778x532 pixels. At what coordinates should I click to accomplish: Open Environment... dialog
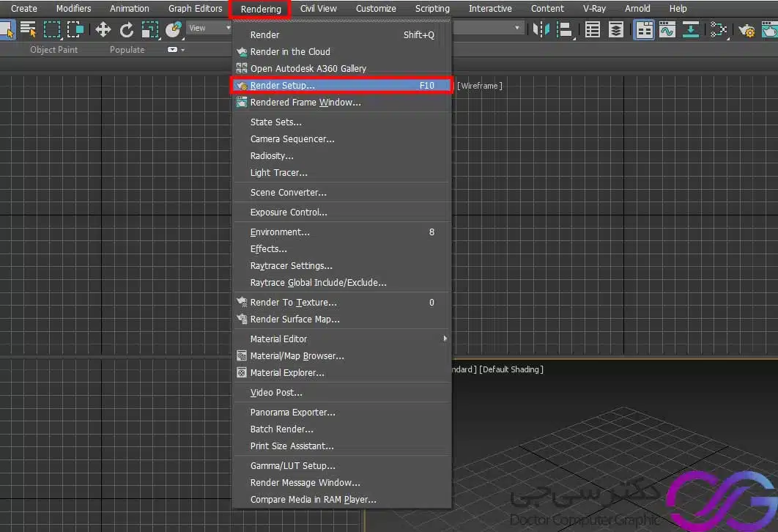342,232
